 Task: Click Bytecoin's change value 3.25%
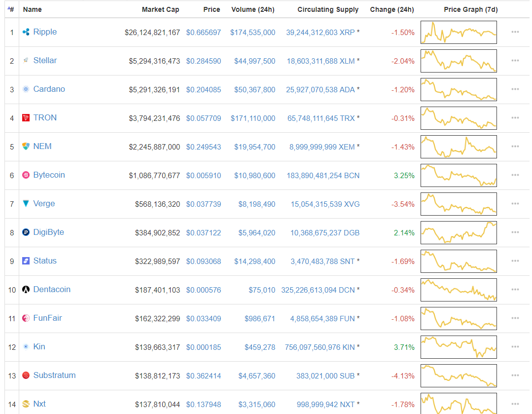point(404,176)
